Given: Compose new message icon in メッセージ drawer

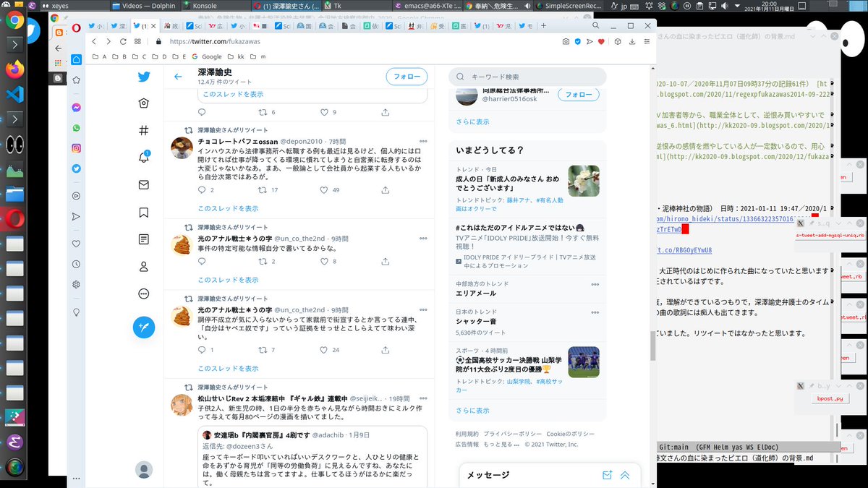Looking at the screenshot, I should [608, 476].
